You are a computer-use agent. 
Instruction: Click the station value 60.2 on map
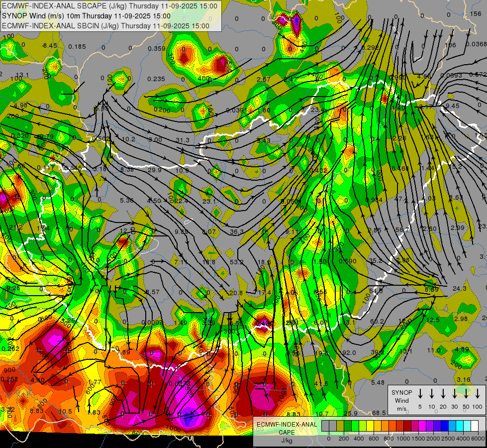[377, 322]
